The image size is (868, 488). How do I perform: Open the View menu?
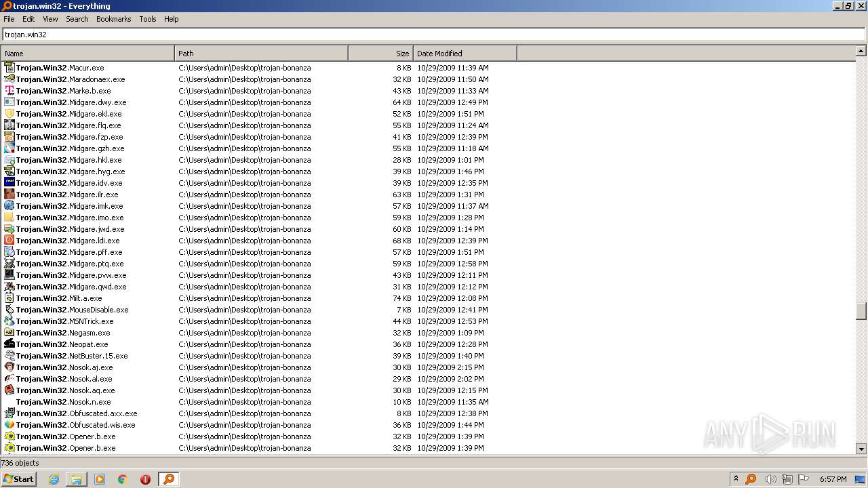coord(51,19)
